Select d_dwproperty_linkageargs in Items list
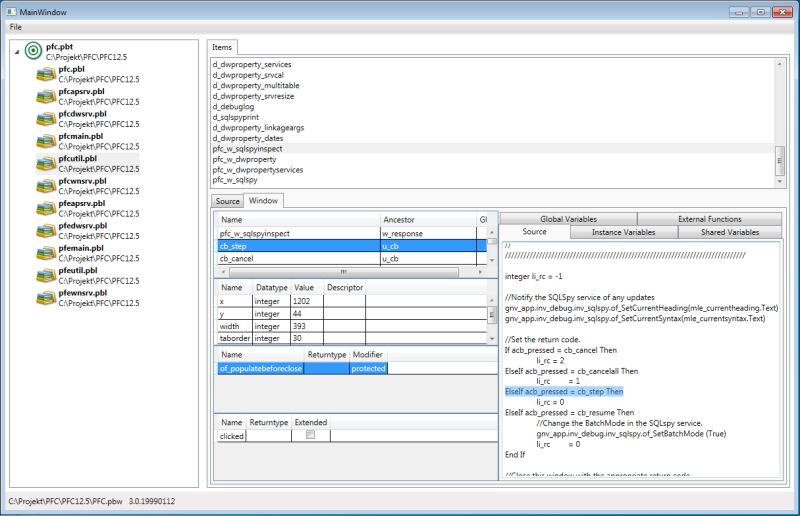800x516 pixels. click(x=258, y=128)
